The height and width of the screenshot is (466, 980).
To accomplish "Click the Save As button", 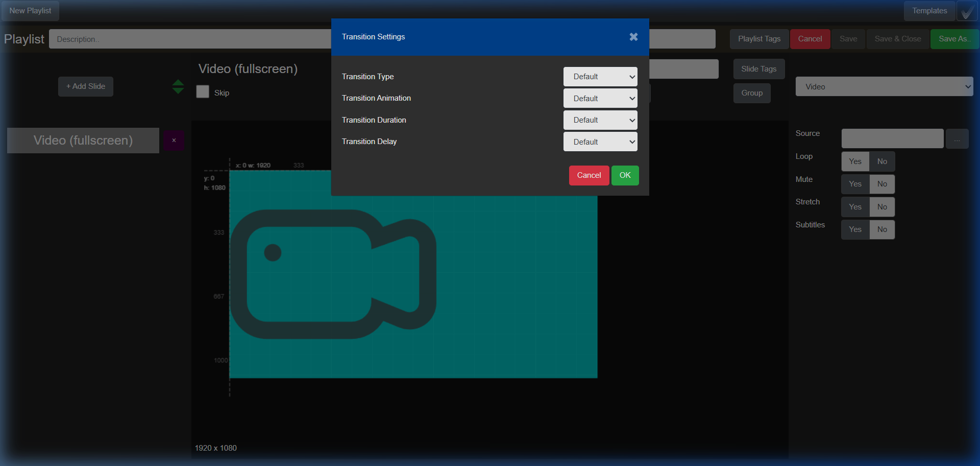I will tap(954, 39).
